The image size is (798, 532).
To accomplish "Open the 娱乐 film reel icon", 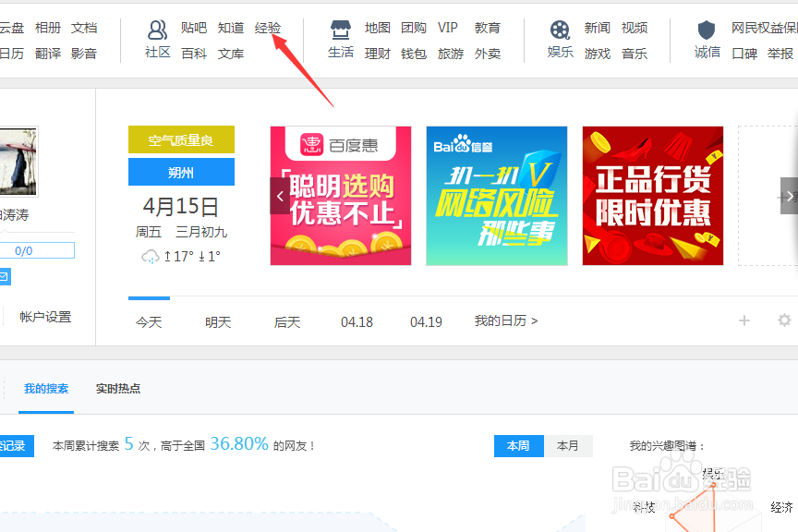I will (x=560, y=30).
